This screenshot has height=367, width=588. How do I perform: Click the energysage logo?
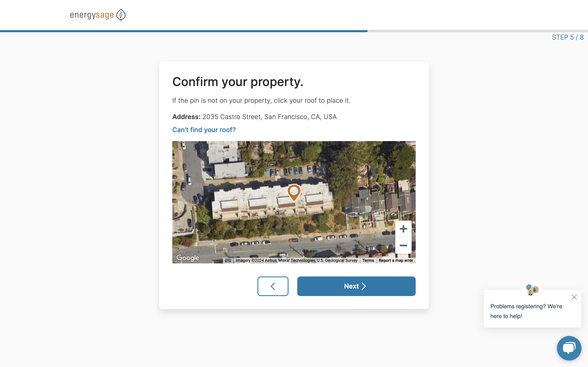click(98, 15)
